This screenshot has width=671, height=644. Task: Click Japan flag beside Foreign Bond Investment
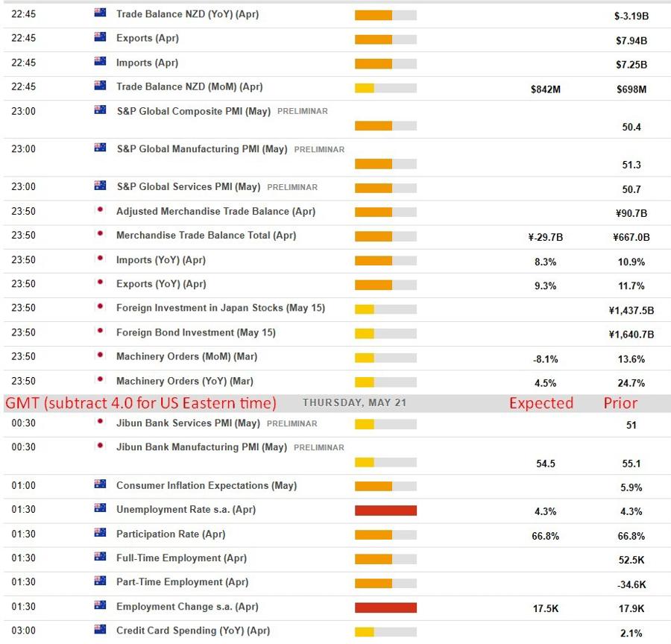click(x=100, y=331)
